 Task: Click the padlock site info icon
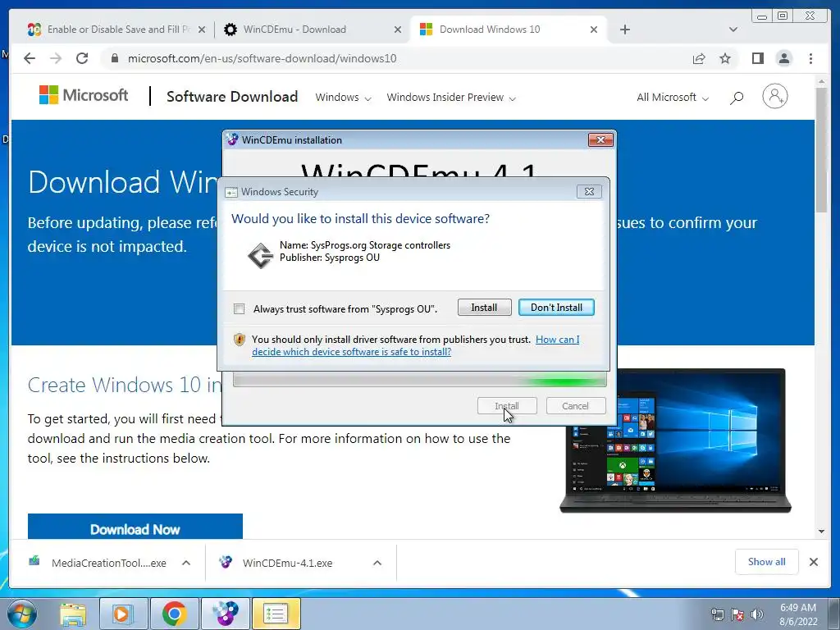114,58
